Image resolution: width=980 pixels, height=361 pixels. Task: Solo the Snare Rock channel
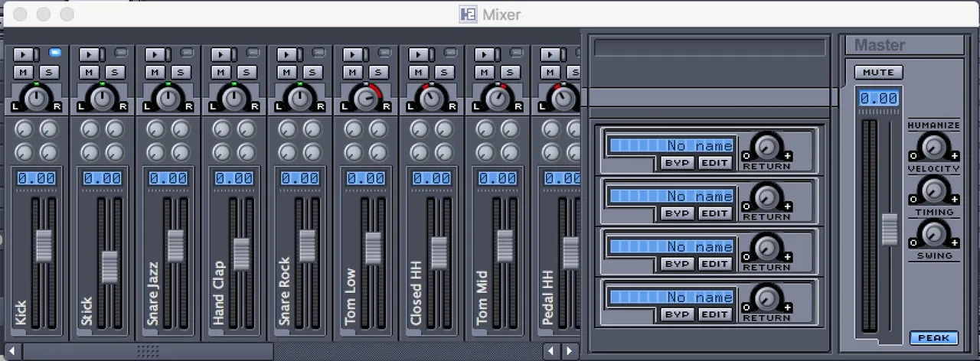click(x=312, y=72)
